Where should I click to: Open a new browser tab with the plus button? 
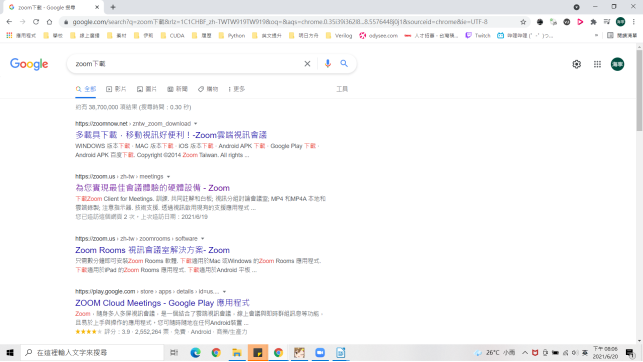113,7
